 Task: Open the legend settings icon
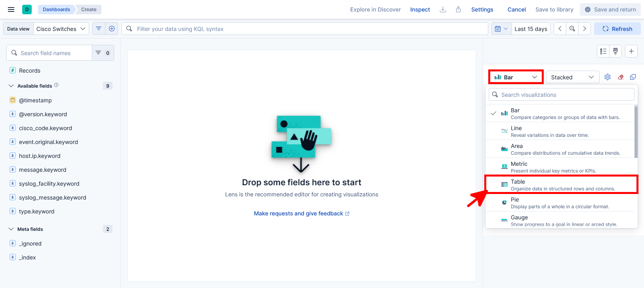[603, 51]
